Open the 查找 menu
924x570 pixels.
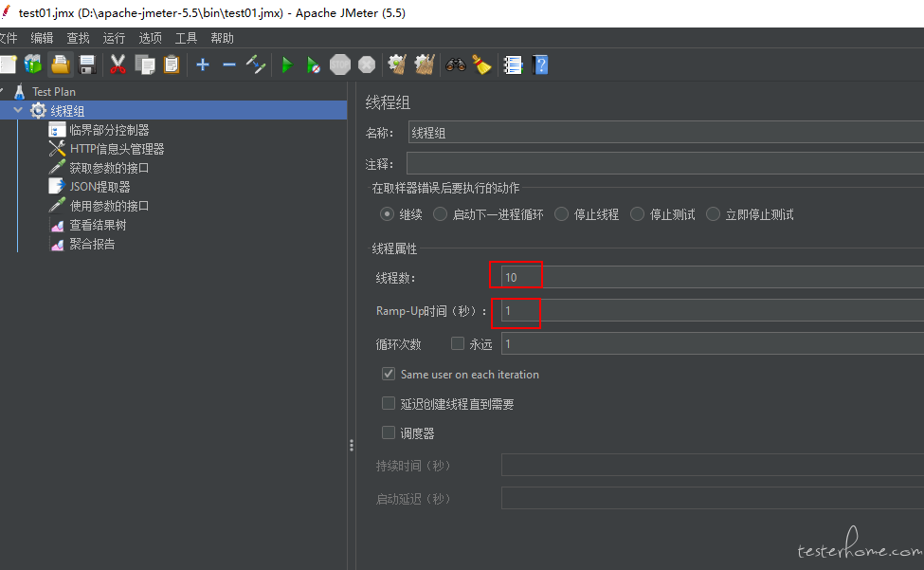pos(78,38)
